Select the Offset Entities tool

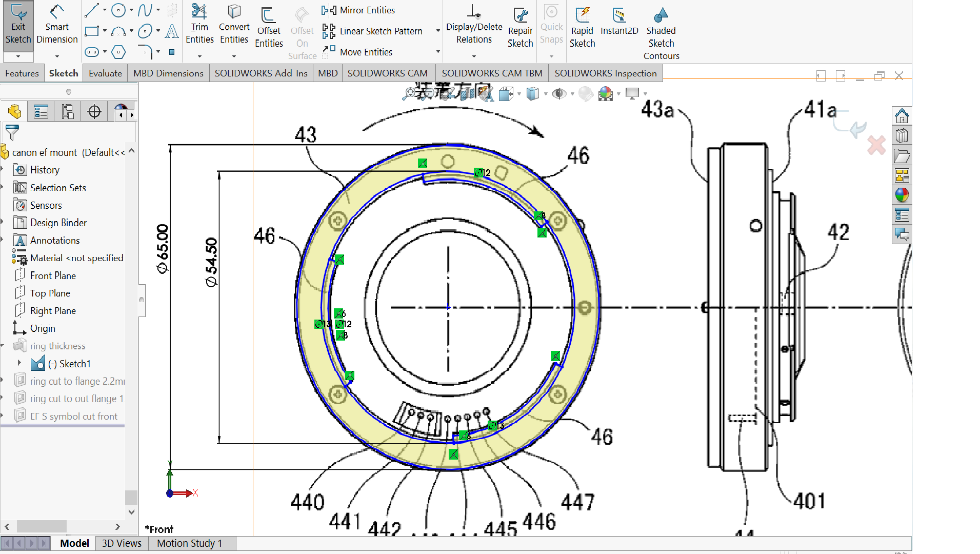click(269, 28)
